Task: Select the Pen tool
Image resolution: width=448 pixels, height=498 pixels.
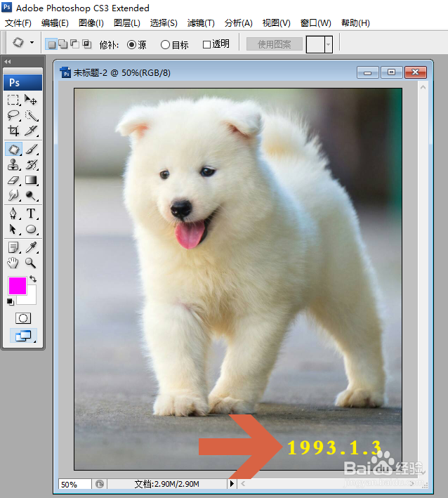Action: [x=13, y=214]
